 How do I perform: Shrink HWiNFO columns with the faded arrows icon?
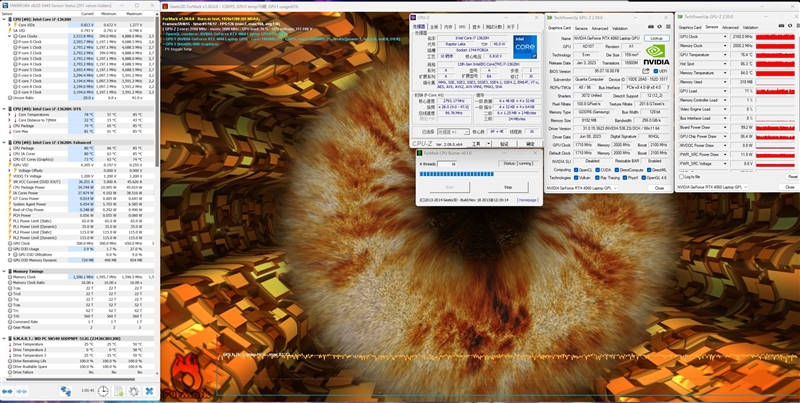[x=21, y=391]
